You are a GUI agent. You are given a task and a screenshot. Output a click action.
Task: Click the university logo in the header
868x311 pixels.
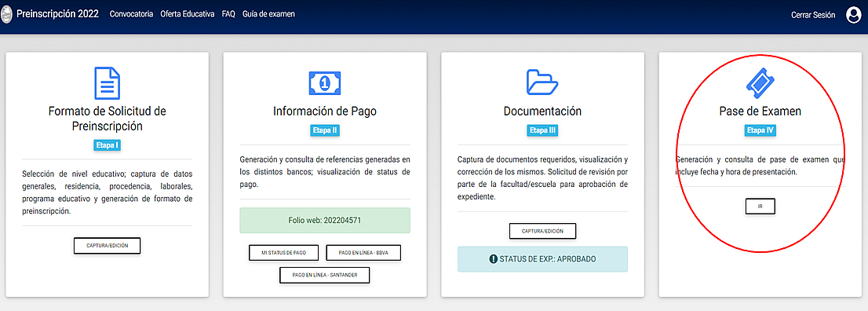tap(6, 14)
